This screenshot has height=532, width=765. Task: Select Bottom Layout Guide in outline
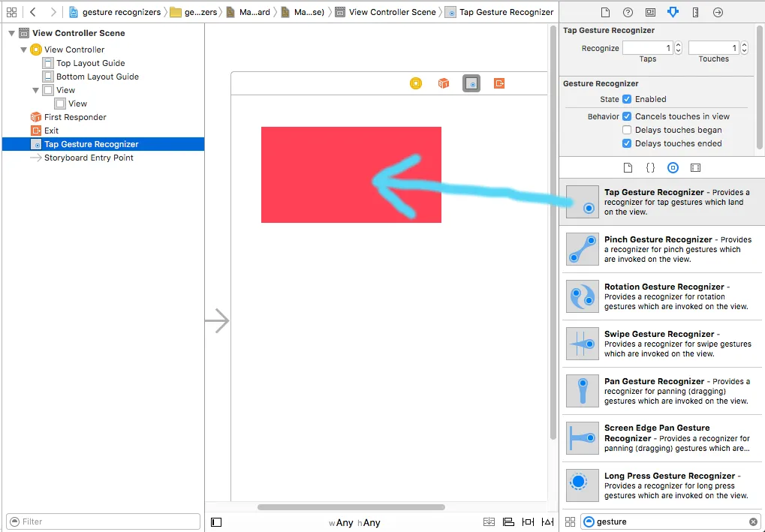tap(103, 77)
